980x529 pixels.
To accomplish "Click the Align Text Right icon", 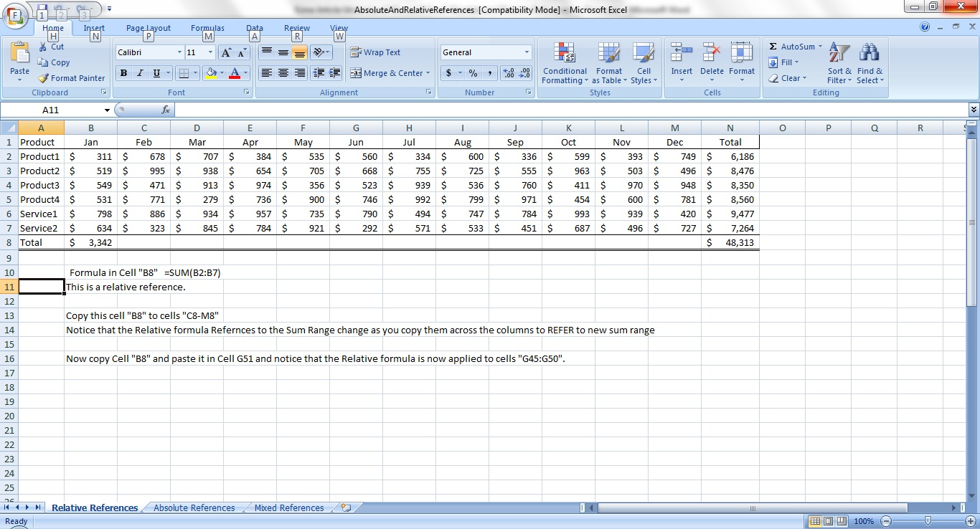I will pos(300,73).
